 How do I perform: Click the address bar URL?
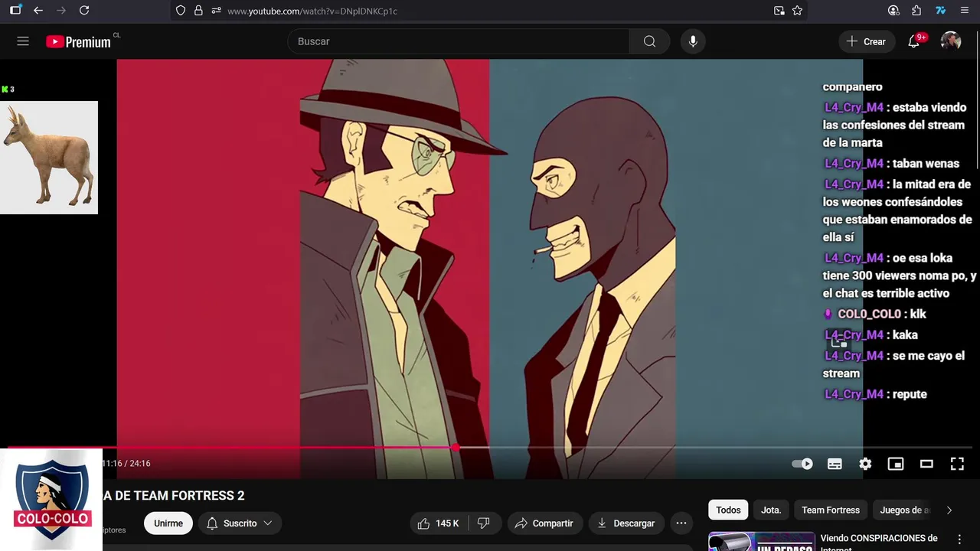312,11
